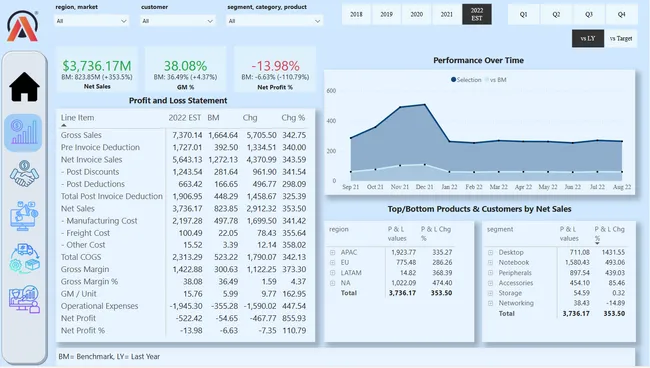The width and height of the screenshot is (650, 368).
Task: Click the Gross Sales value 7,370.14
Action: click(187, 135)
